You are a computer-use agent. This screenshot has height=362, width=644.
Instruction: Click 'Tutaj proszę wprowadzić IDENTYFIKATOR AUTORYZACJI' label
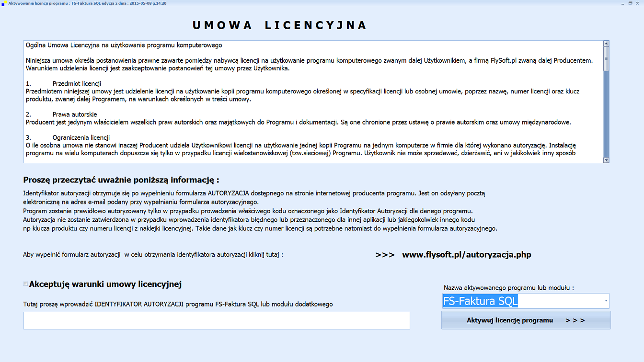click(x=178, y=304)
